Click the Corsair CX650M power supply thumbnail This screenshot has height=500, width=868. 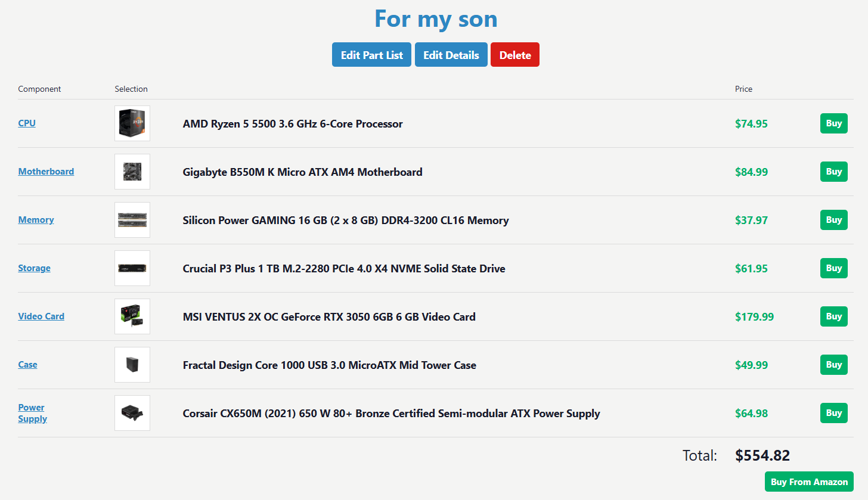132,413
